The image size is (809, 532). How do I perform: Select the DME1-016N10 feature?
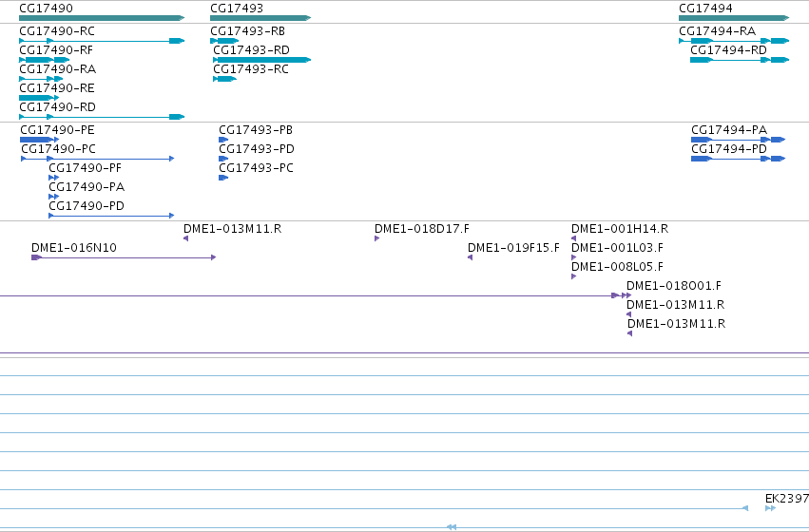tap(124, 257)
